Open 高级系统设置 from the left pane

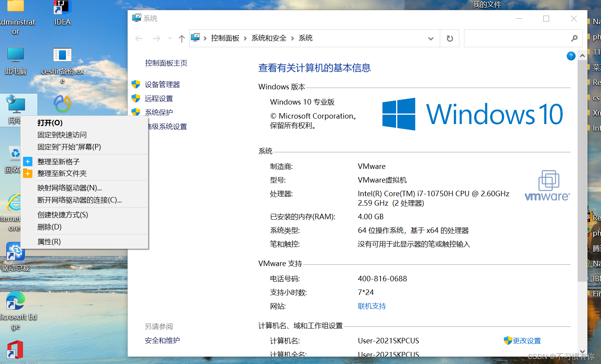point(168,126)
